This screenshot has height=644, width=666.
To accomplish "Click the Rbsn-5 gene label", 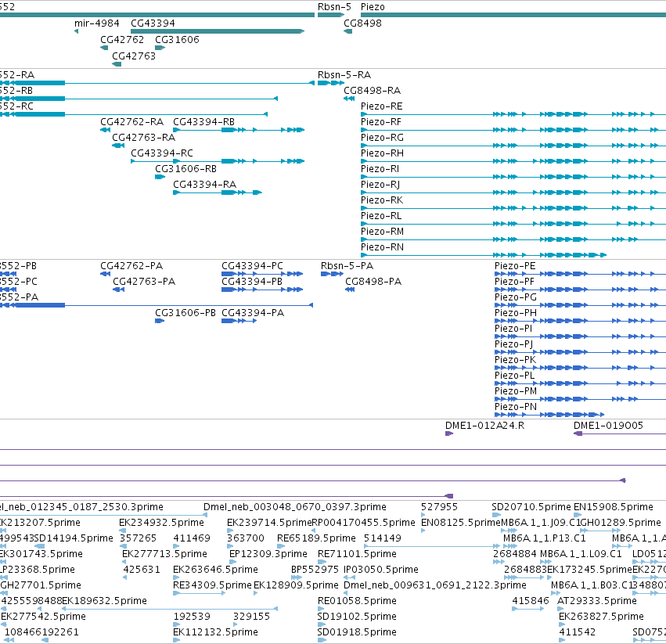I will [334, 7].
